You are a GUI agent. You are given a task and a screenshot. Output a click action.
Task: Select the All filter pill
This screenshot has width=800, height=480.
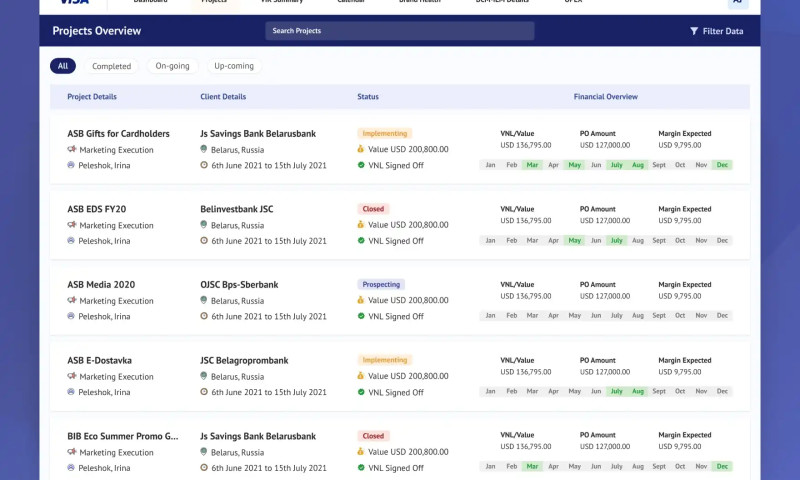click(x=63, y=66)
